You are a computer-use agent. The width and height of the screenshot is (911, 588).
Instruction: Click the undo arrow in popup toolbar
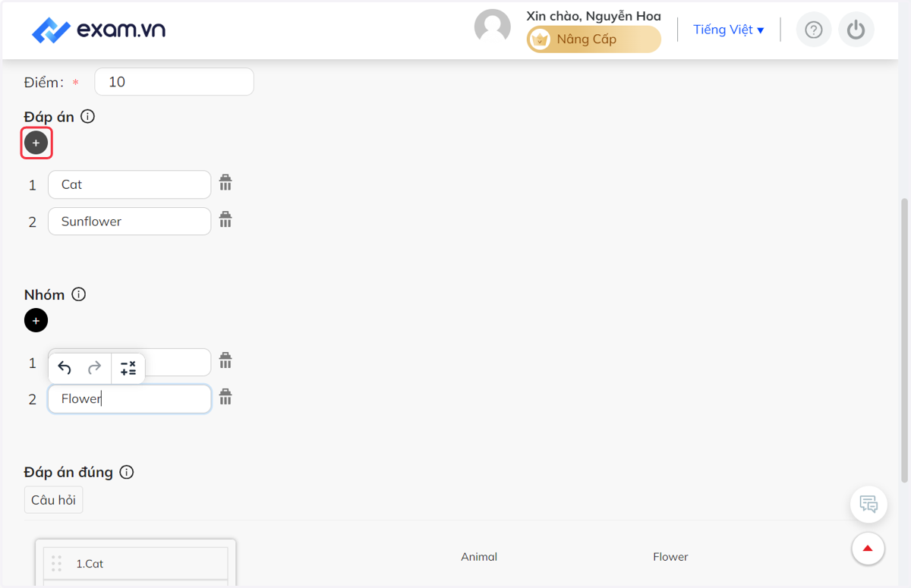(65, 369)
